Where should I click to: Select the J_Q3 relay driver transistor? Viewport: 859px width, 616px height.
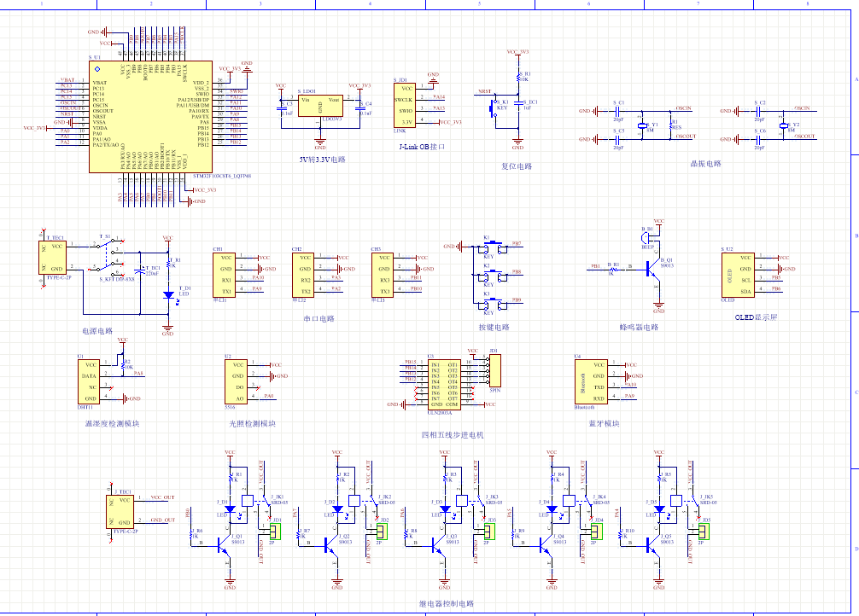tap(442, 542)
